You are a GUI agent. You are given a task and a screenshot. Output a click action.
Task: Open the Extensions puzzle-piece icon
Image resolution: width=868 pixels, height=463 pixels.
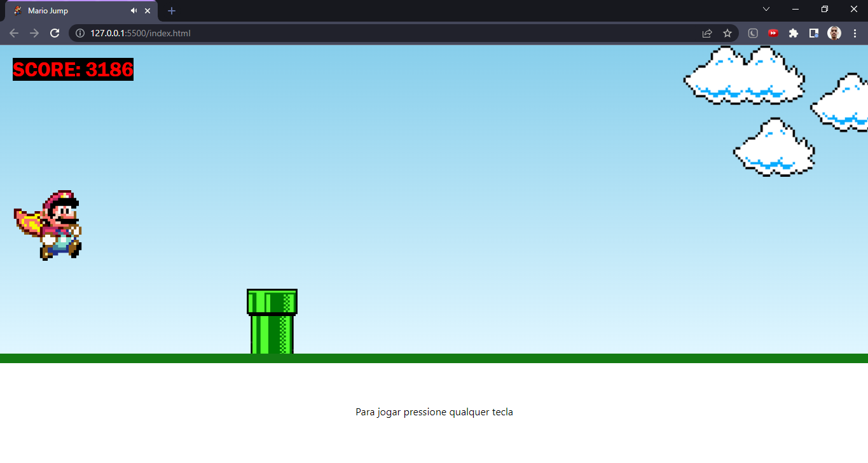pyautogui.click(x=793, y=33)
